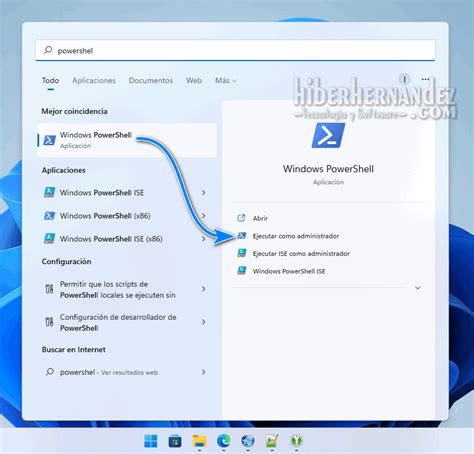
Task: Click settings icon beside Configuración de desarrollador
Action: pyautogui.click(x=49, y=322)
